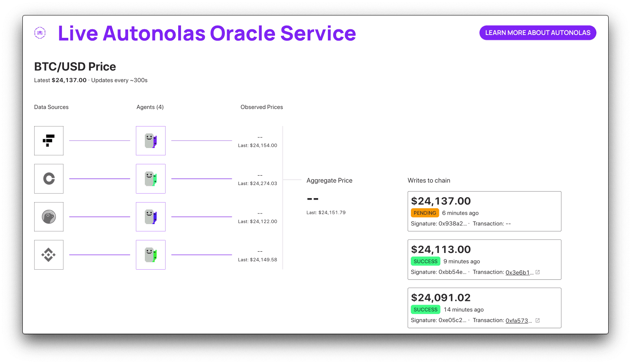Select the $24,113.00 write card price
Viewport: 631px width, 364px height.
[441, 249]
